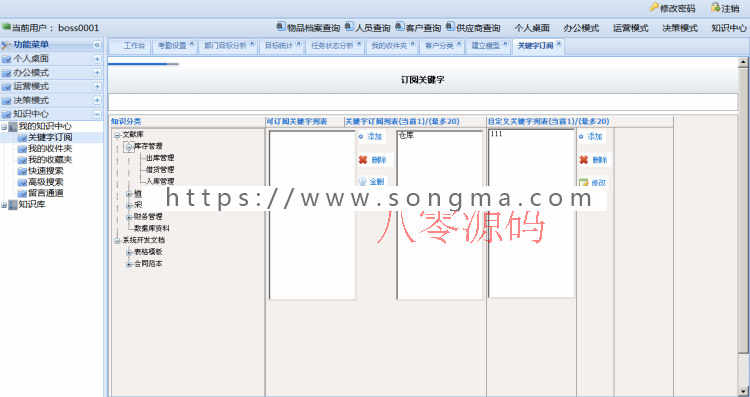Click the 注销 logout icon
Viewport: 750px width, 397px height.
pyautogui.click(x=716, y=8)
